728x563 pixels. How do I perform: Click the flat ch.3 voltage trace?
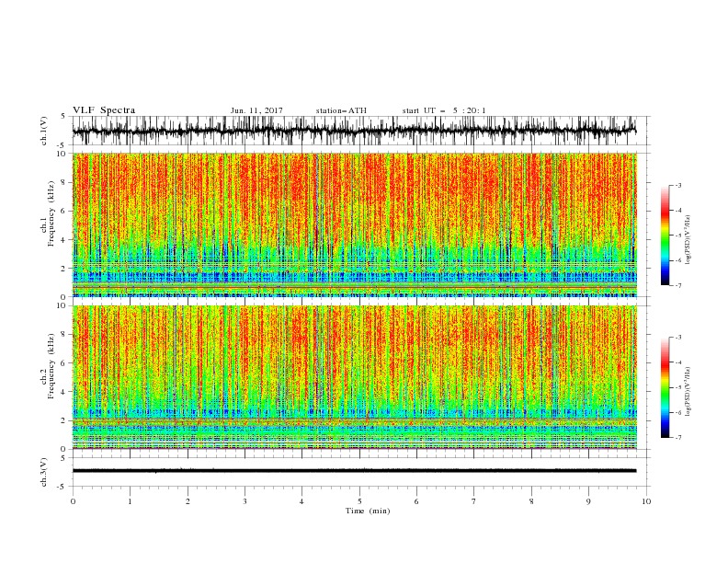click(354, 471)
